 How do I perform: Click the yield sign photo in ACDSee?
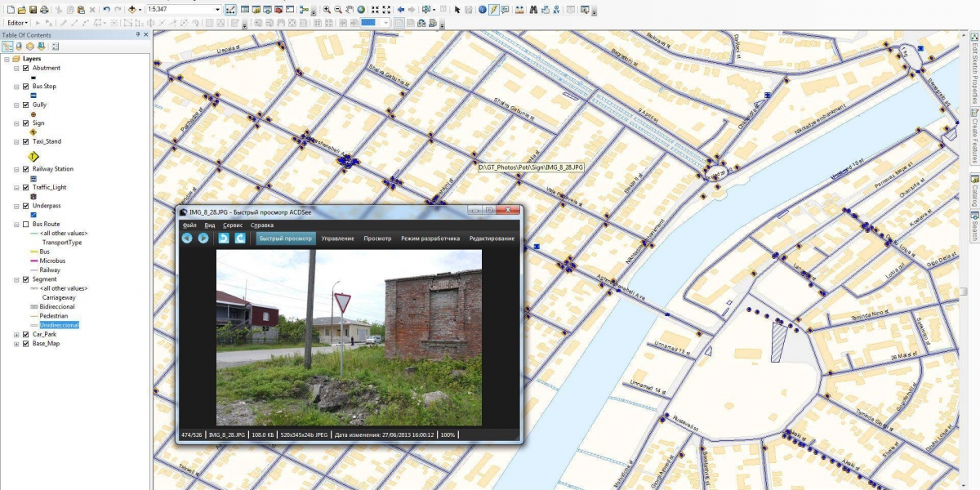(349, 337)
